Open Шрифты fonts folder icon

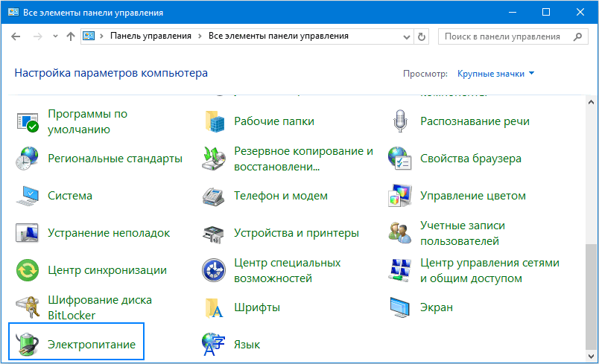coord(214,307)
